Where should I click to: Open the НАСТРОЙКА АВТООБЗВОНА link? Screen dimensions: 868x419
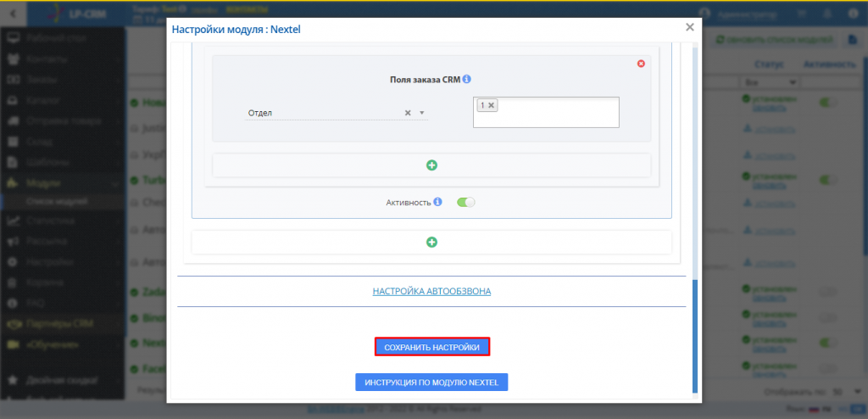click(431, 291)
